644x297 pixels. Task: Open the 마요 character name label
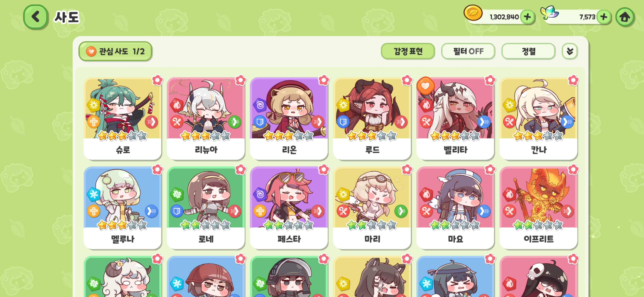tap(455, 239)
